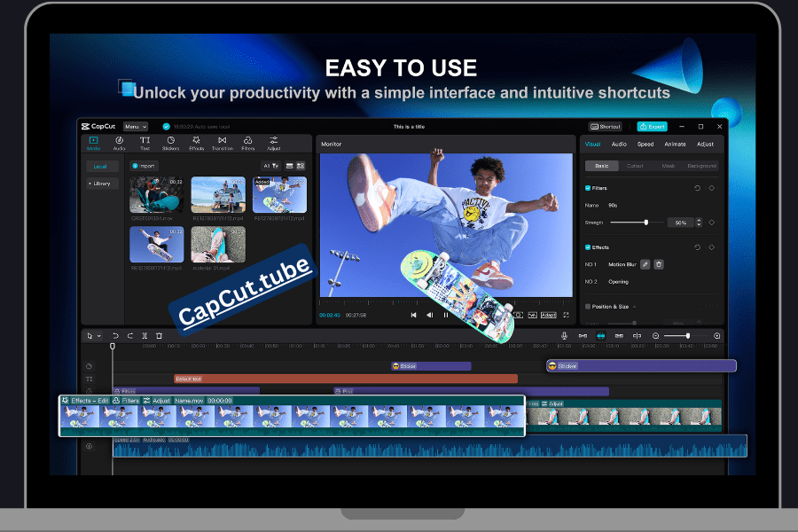Screen dimensions: 798x532
Task: Select the Local media source
Action: [x=102, y=167]
